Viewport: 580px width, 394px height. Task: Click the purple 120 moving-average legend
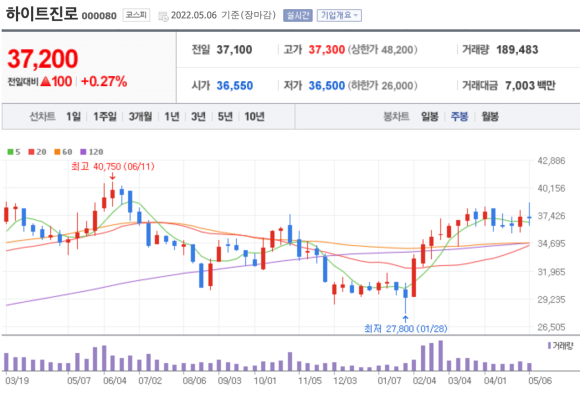[92, 152]
